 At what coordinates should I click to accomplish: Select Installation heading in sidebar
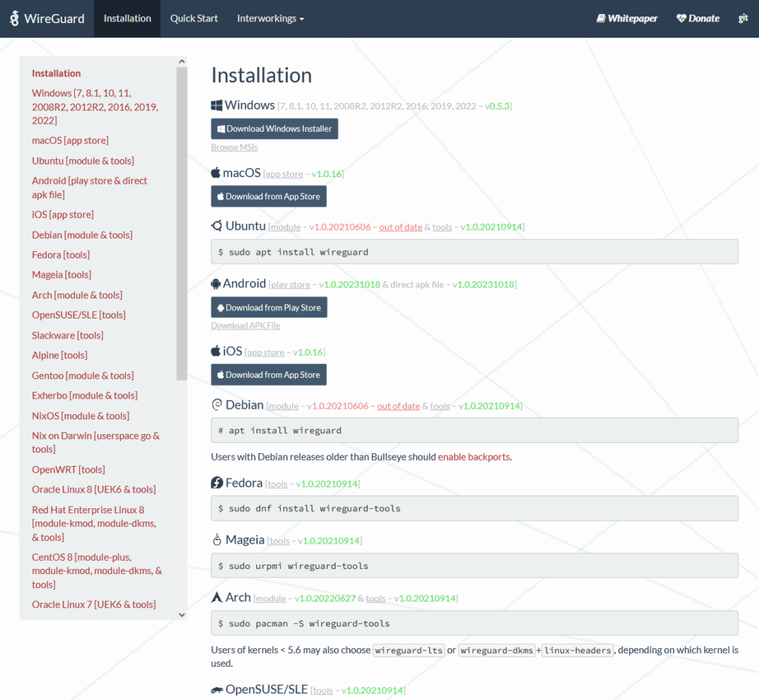56,73
